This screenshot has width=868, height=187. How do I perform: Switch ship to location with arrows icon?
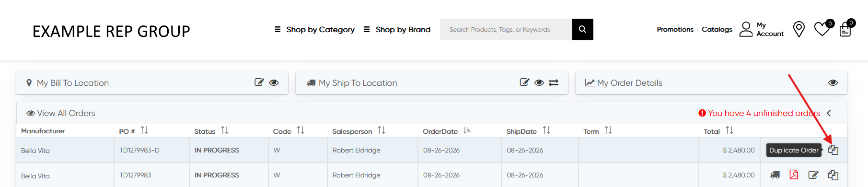coord(554,82)
